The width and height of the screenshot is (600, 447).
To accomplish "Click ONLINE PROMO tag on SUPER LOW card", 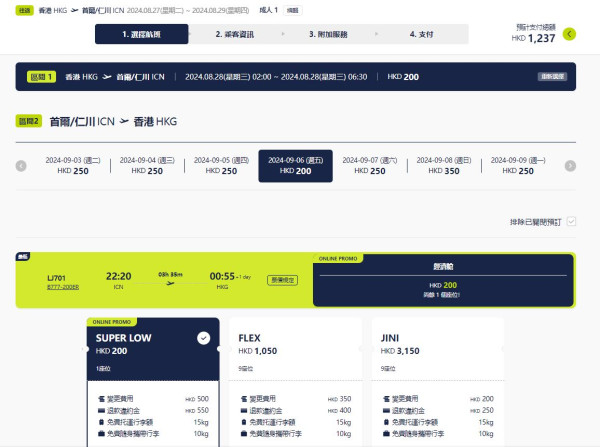I will (112, 322).
